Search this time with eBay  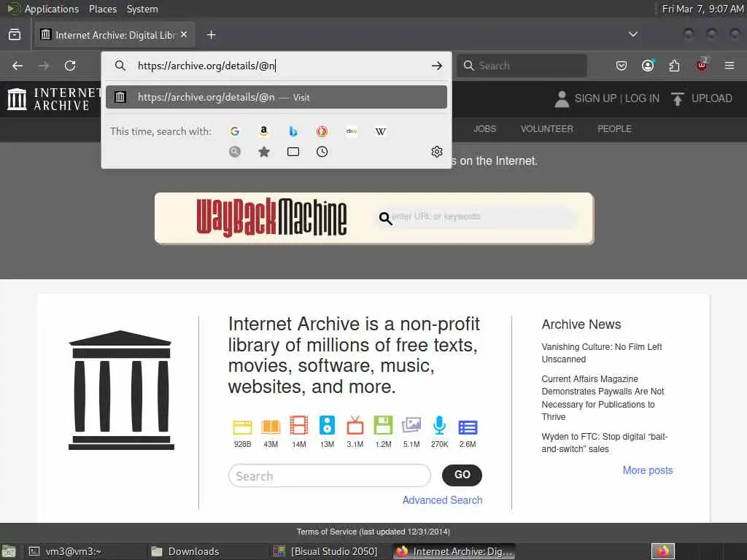coord(352,131)
